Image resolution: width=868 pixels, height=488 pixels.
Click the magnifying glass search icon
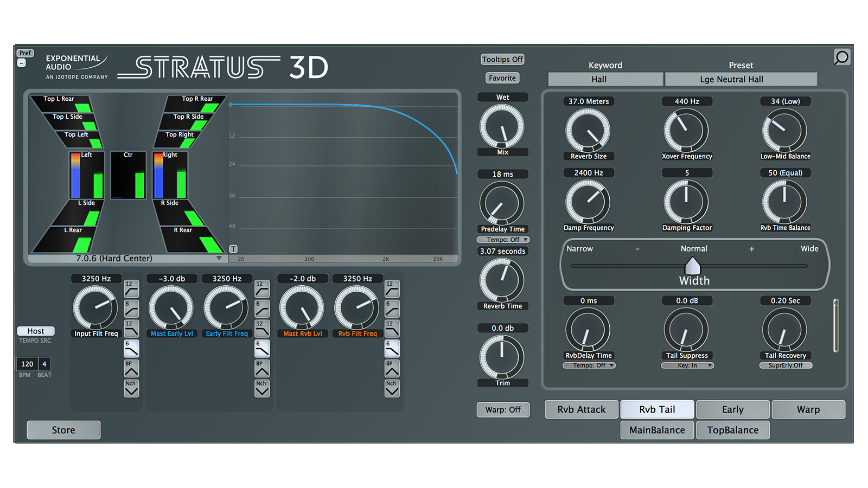click(841, 57)
